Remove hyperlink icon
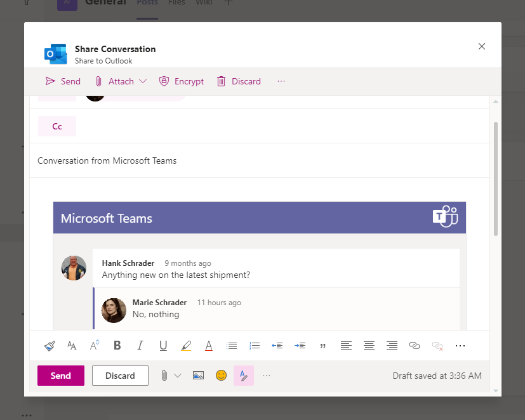This screenshot has width=525, height=420. coord(437,346)
